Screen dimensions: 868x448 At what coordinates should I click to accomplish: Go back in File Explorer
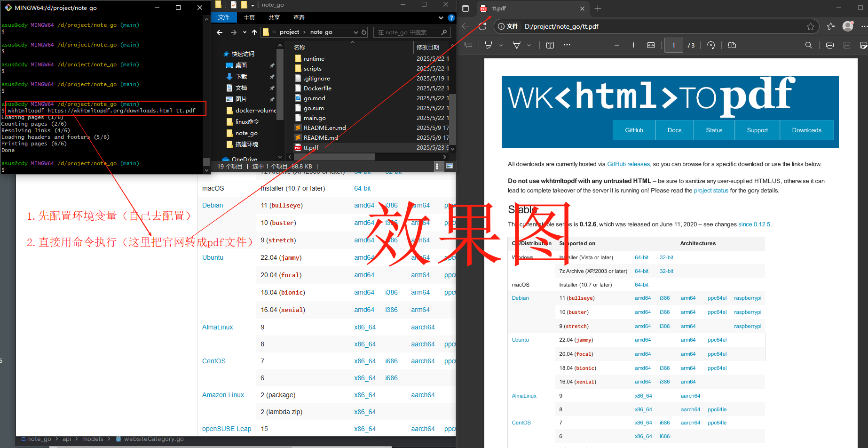(220, 32)
